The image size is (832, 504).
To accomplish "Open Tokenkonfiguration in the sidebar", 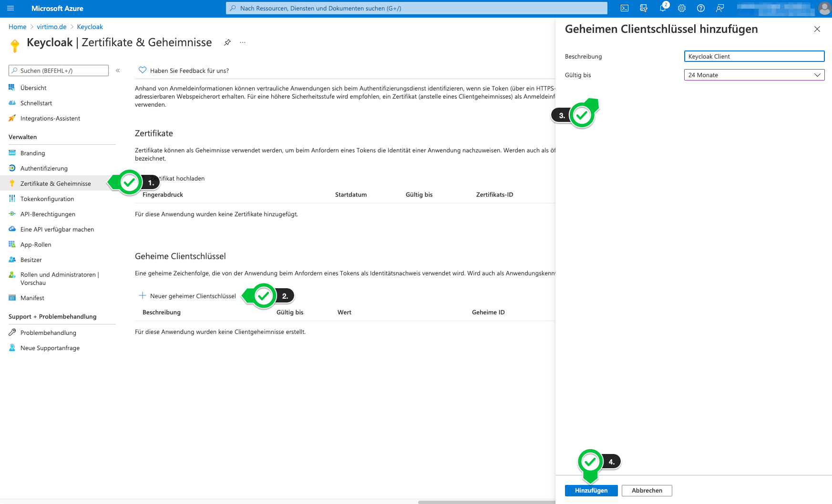I will coord(47,199).
